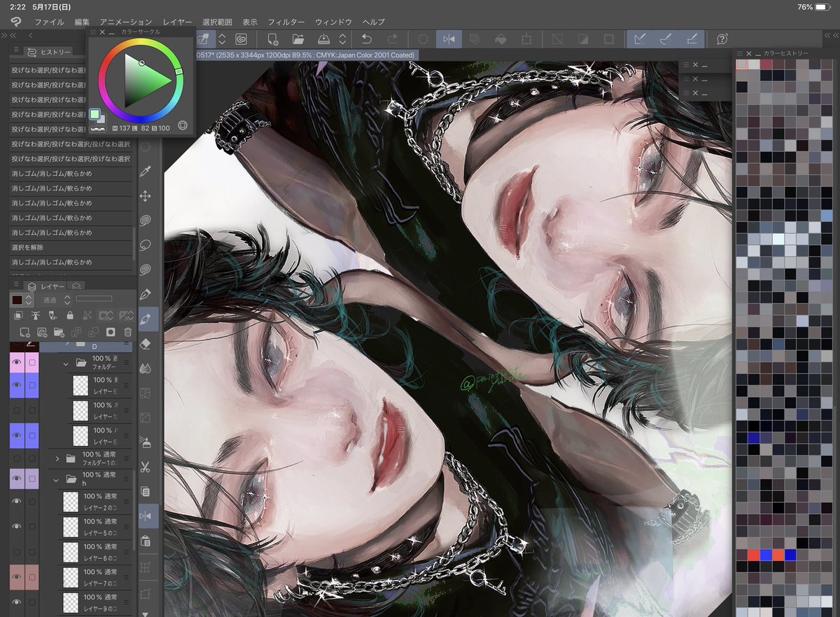
Task: Toggle Set as reference layer lighthouse icon
Action: (x=36, y=316)
